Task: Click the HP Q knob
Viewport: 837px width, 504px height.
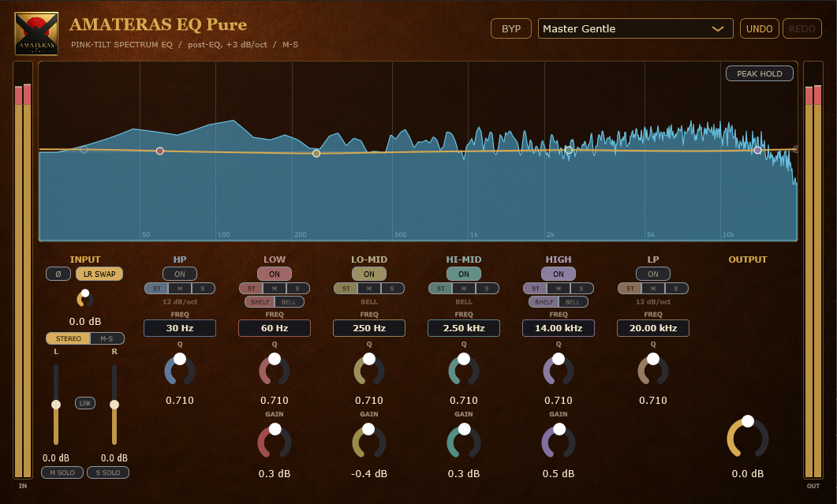Action: click(x=179, y=369)
